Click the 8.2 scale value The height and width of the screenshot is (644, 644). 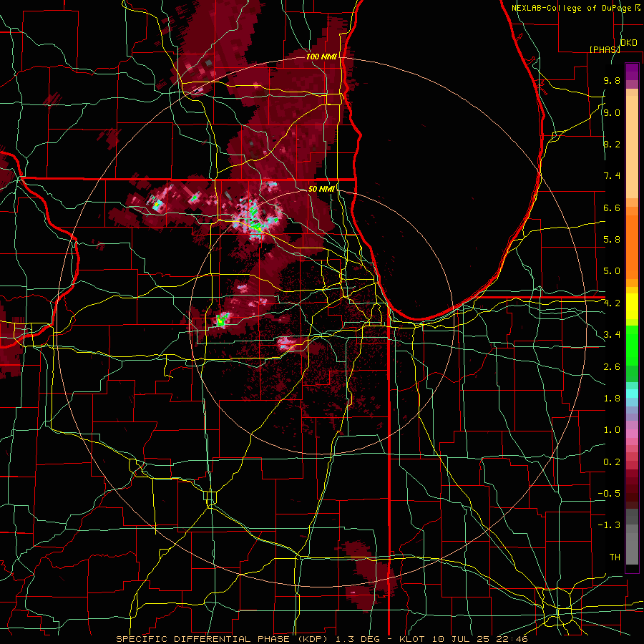pyautogui.click(x=612, y=144)
